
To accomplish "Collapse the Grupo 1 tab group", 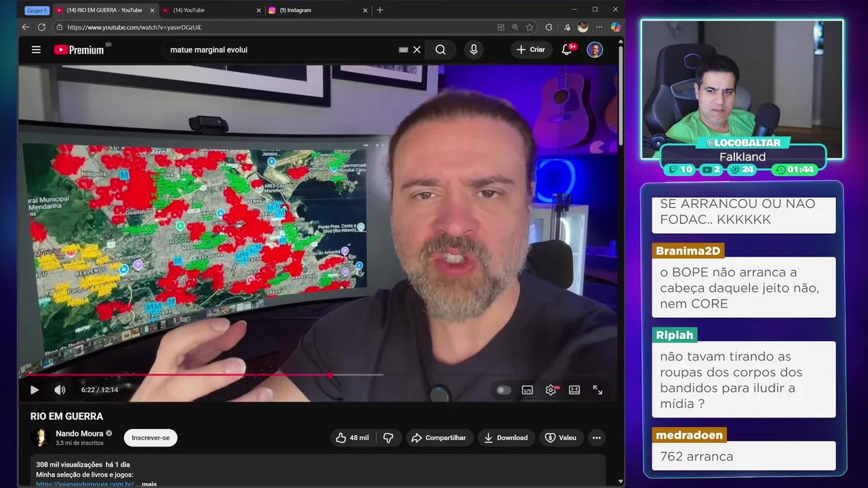I will tap(37, 10).
